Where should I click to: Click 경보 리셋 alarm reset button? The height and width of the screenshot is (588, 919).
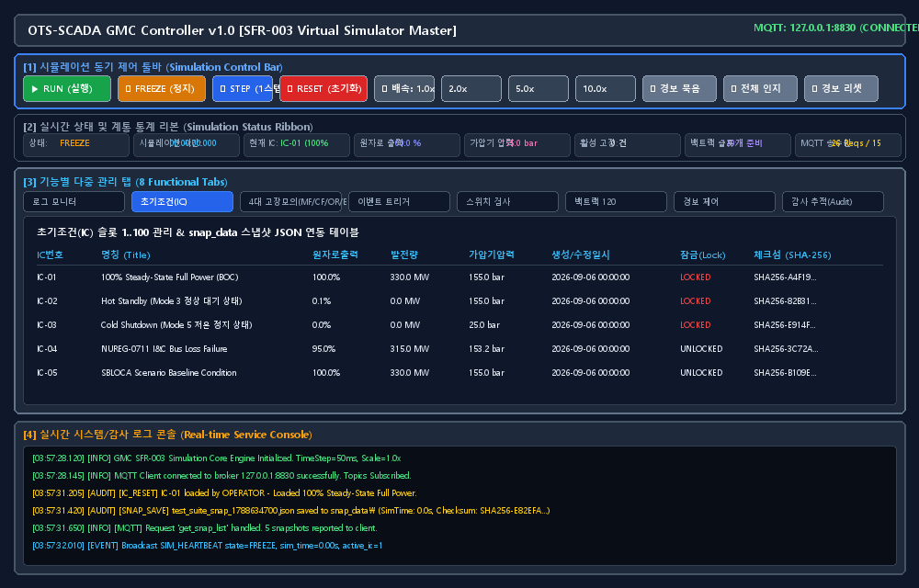coord(841,89)
